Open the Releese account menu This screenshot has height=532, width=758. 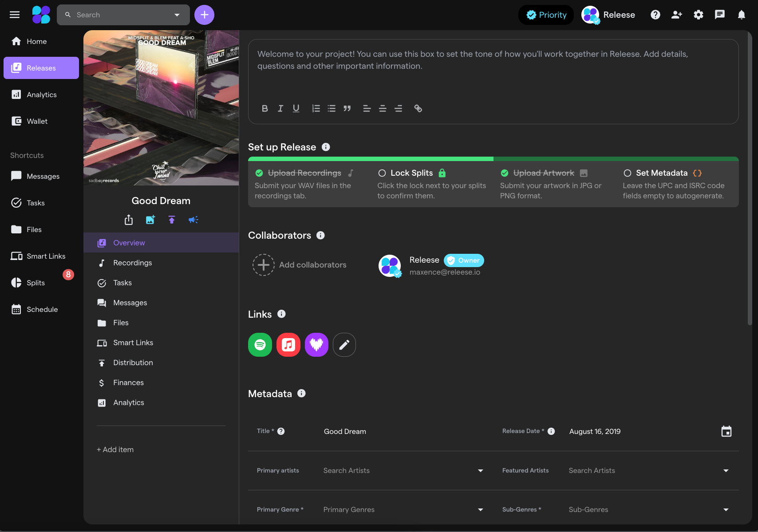point(608,15)
